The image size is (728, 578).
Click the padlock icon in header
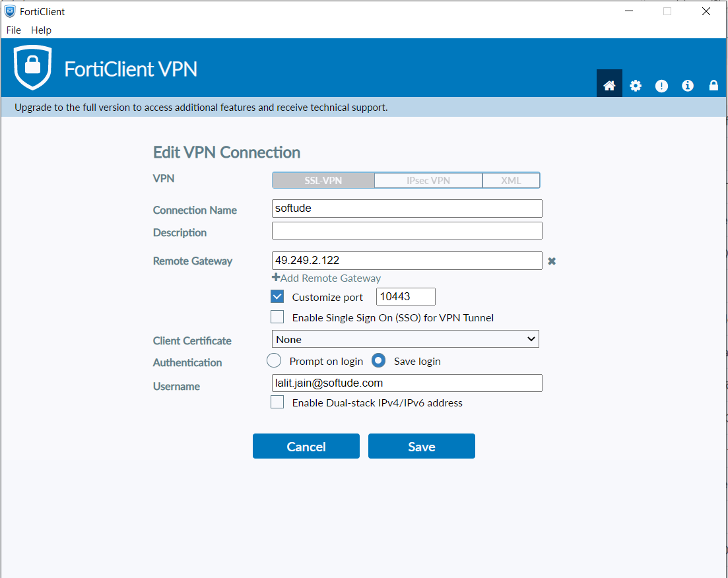(713, 86)
